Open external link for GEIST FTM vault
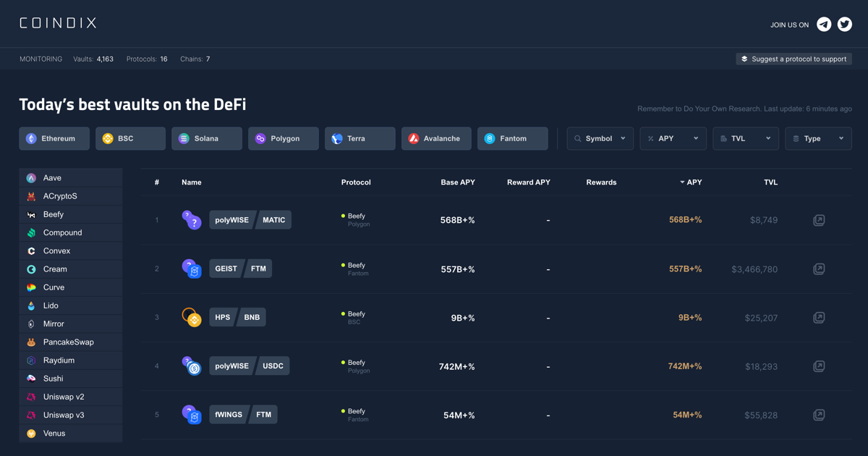Viewport: 868px width, 456px height. tap(819, 269)
